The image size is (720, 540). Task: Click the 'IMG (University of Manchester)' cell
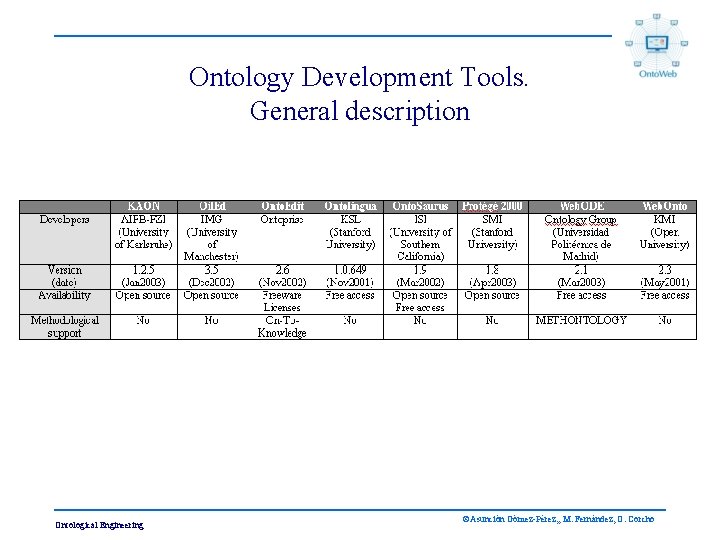212,239
